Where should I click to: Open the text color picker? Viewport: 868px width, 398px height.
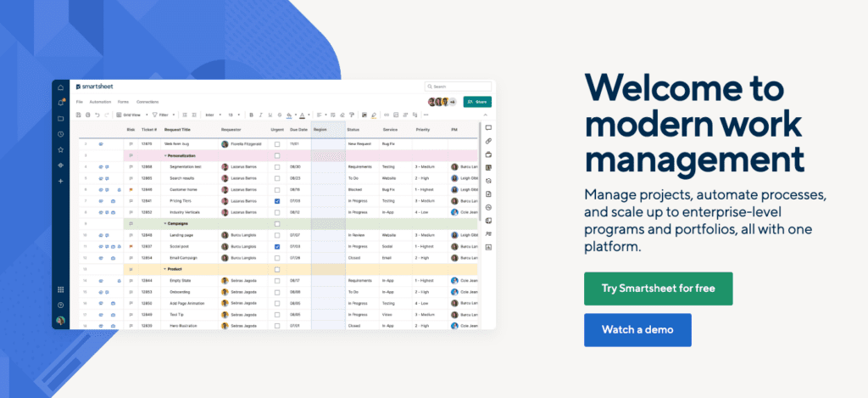coord(303,115)
